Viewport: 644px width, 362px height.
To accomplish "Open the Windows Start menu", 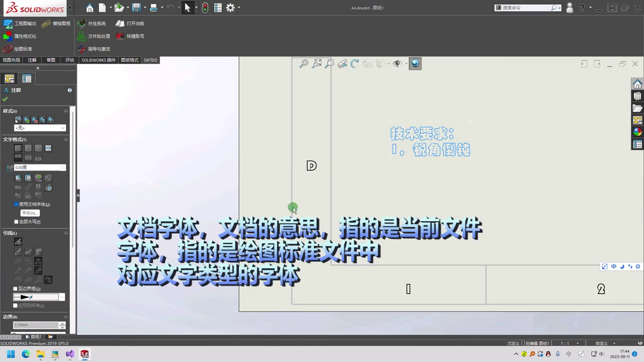I will click(11, 354).
